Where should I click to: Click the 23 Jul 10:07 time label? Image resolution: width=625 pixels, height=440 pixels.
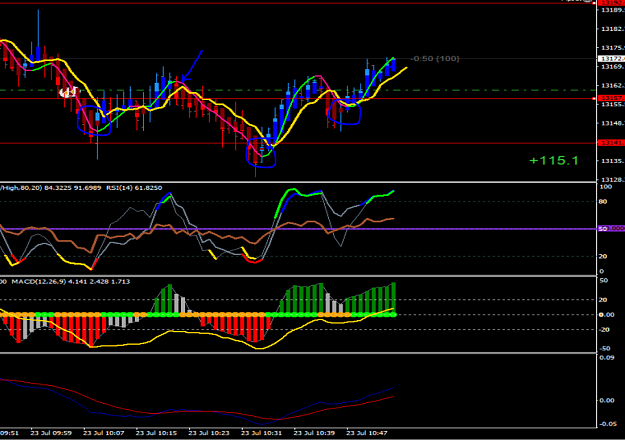(x=104, y=433)
